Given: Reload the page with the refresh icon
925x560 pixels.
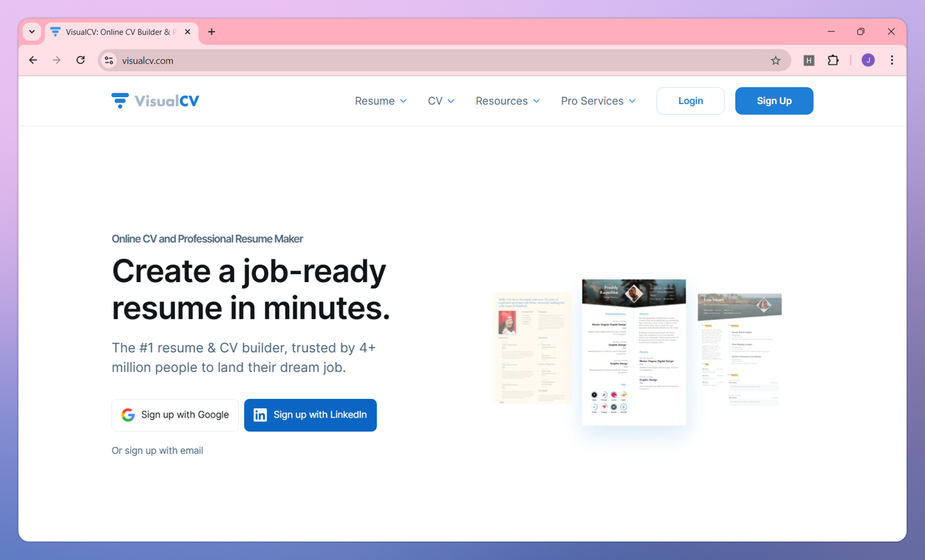Looking at the screenshot, I should (x=80, y=60).
